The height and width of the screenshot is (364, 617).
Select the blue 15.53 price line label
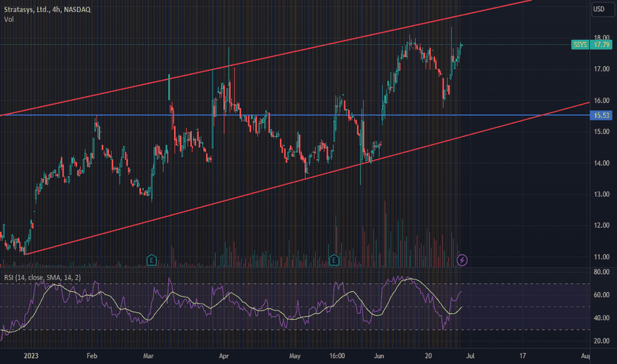tap(601, 115)
